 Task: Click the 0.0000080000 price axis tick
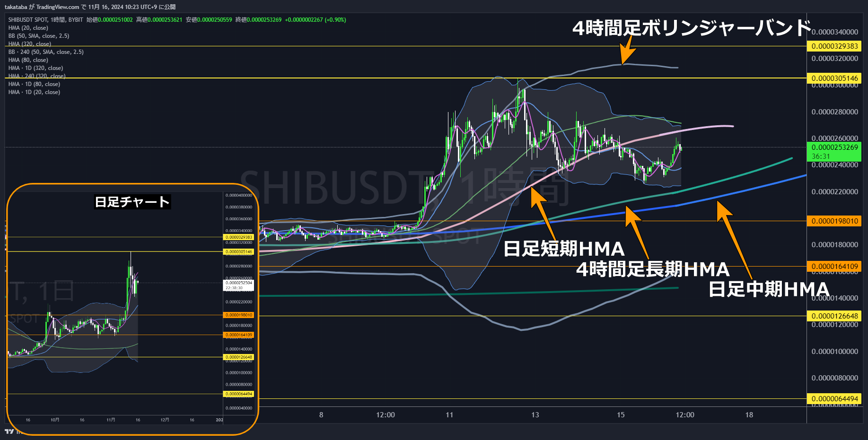click(x=835, y=378)
